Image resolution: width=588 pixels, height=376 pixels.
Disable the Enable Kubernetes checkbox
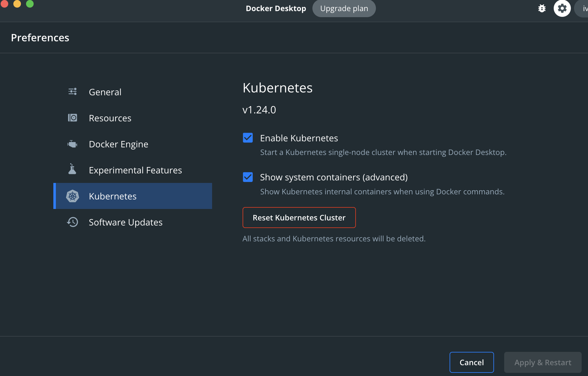click(x=248, y=138)
